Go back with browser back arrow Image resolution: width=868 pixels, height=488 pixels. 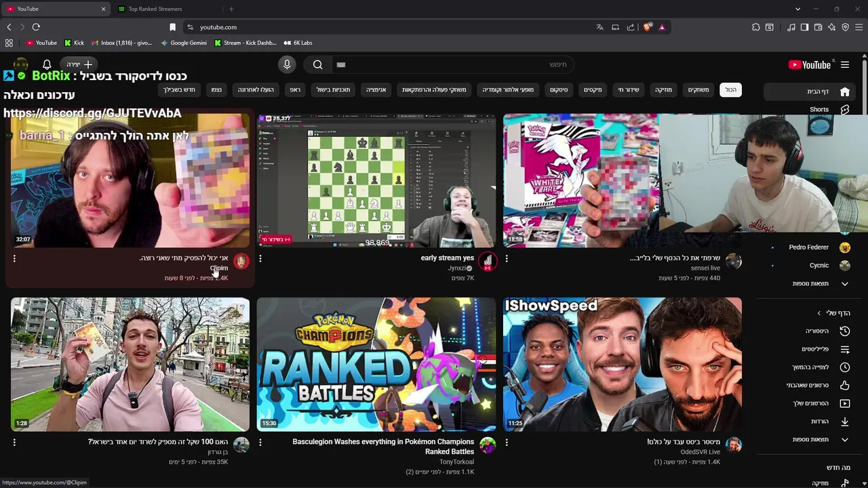coord(9,27)
